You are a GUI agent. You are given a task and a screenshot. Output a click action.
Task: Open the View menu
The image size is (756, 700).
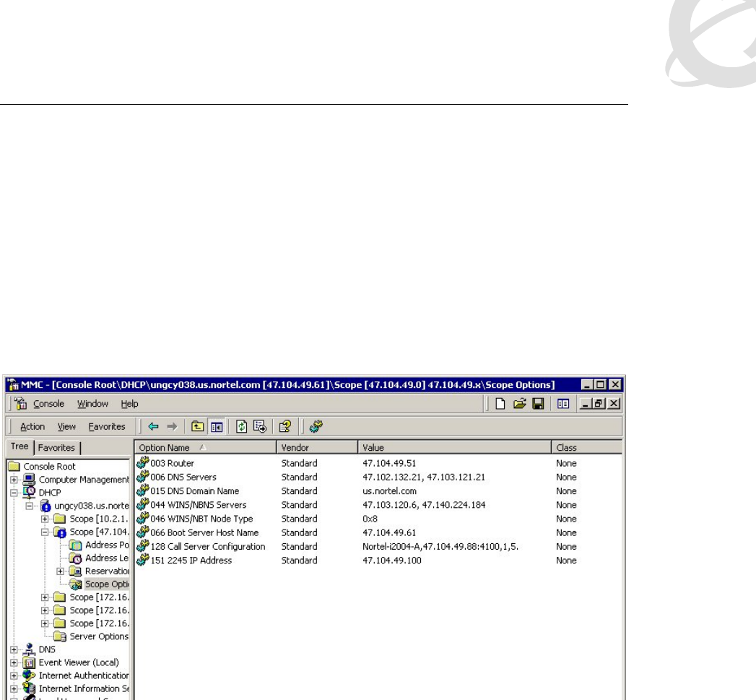pos(66,426)
